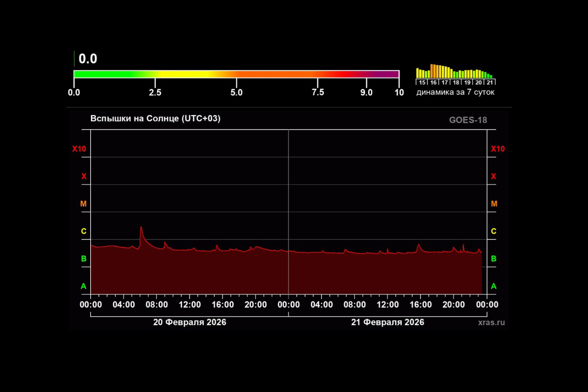The image size is (588, 392).
Task: Select day 21 in the 7-day bar chart
Action: (x=490, y=82)
